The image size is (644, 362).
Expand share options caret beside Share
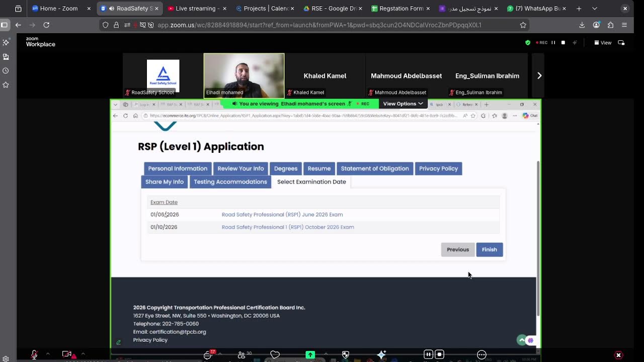[326, 354]
